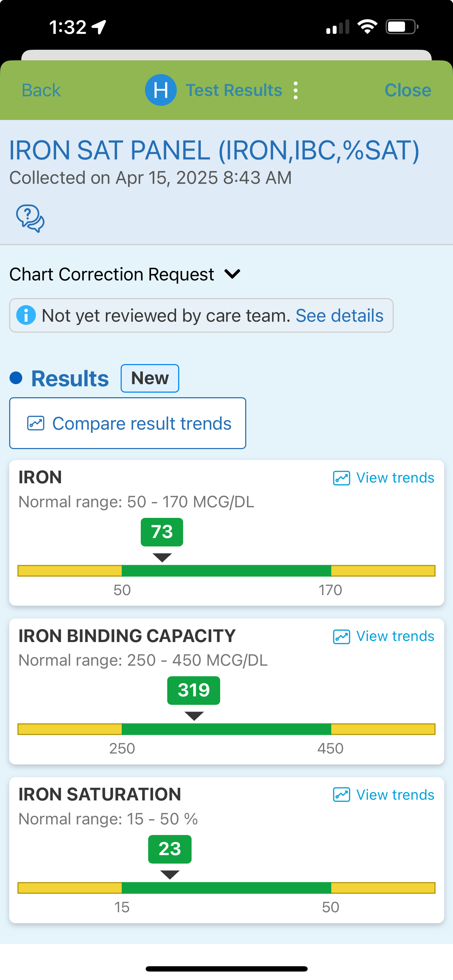Open the question chat bubbles icon
The image size is (453, 980).
[30, 218]
